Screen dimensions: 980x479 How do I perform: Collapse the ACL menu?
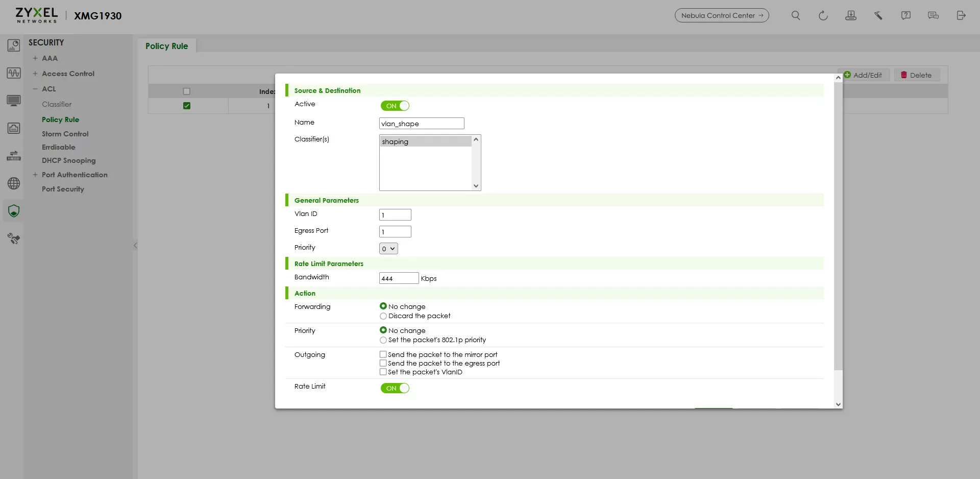[x=35, y=89]
